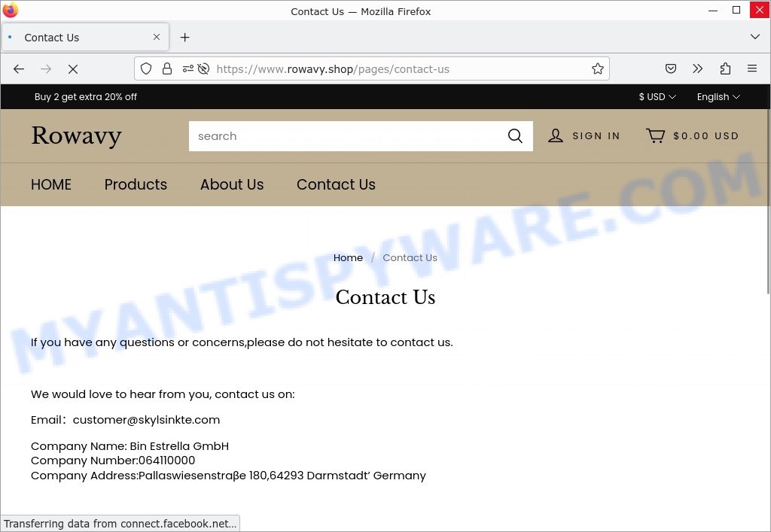Minimize the Firefox window
This screenshot has height=532, width=771.
tap(713, 11)
